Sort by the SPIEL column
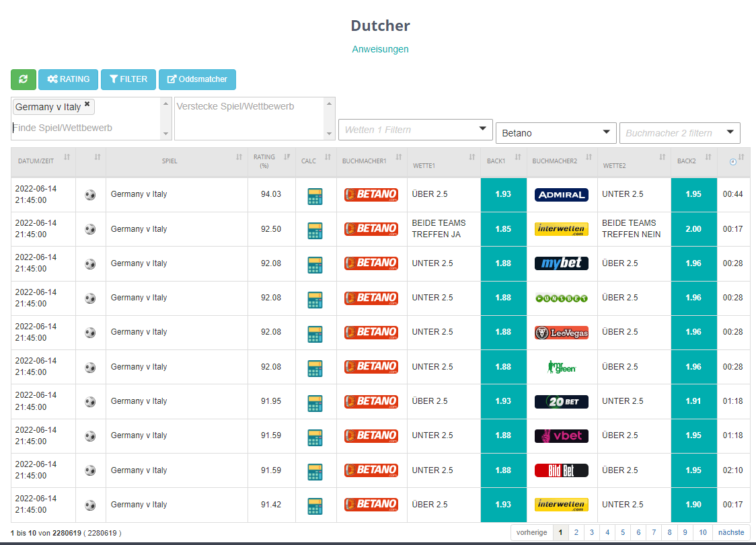Viewport: 756px width, 545px height. (x=176, y=161)
